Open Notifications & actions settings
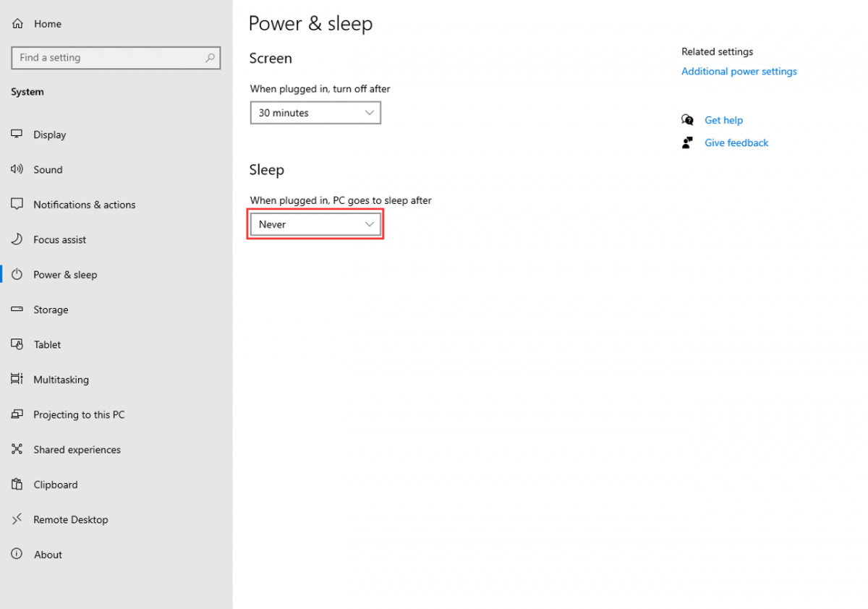This screenshot has width=868, height=609. 84,205
